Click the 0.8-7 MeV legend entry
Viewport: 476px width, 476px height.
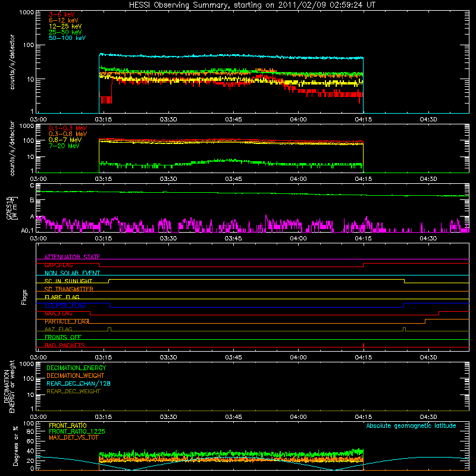click(x=65, y=140)
